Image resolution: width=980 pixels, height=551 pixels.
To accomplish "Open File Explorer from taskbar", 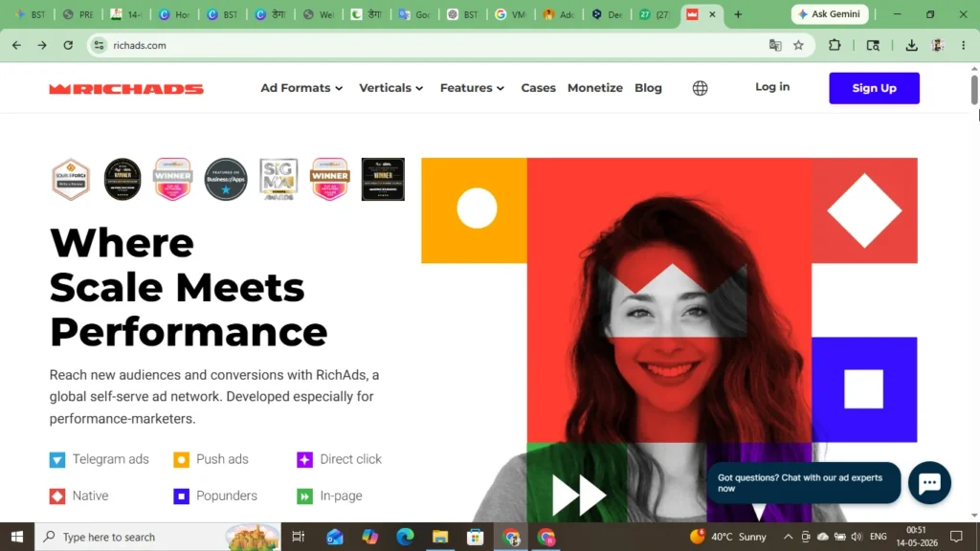I will [x=440, y=537].
